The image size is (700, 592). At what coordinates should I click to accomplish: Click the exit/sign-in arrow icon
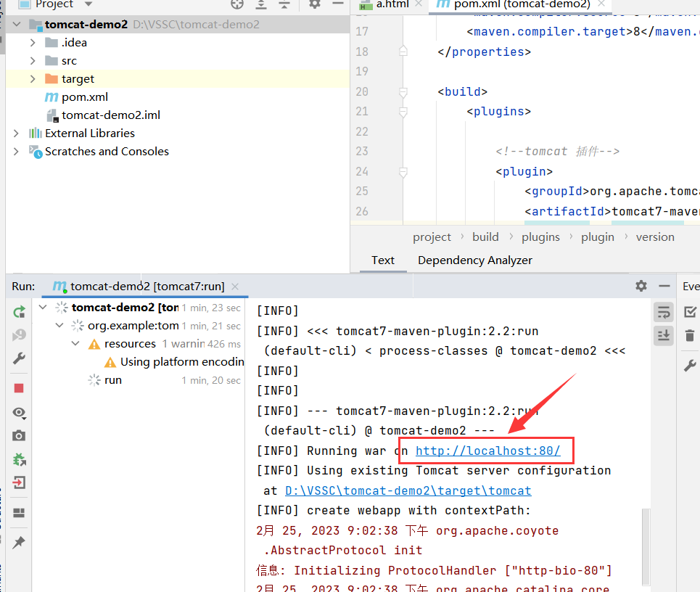pos(19,482)
